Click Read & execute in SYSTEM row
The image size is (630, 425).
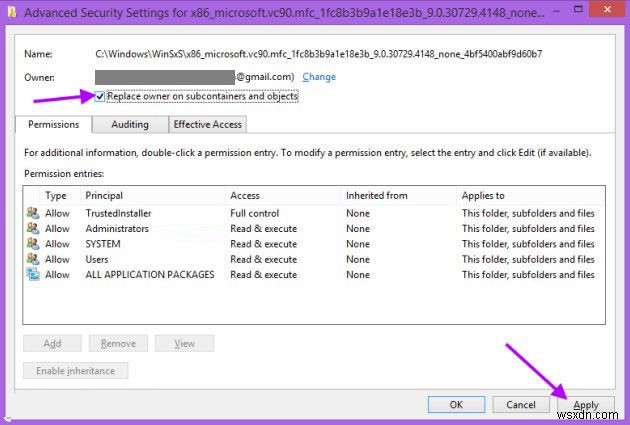pyautogui.click(x=264, y=244)
